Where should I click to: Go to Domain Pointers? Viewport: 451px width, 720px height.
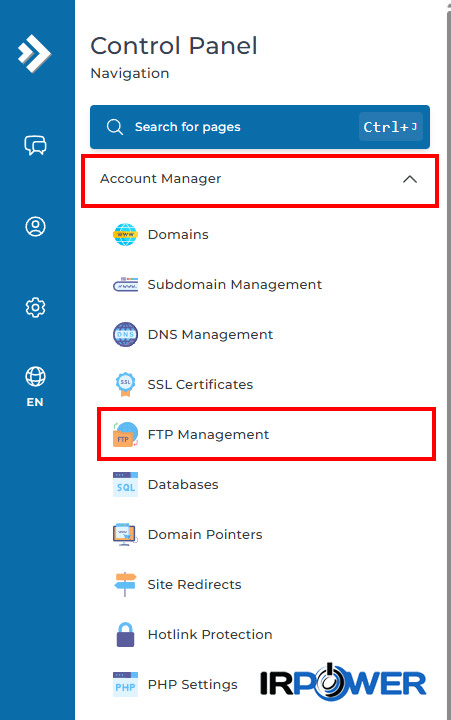pos(205,534)
